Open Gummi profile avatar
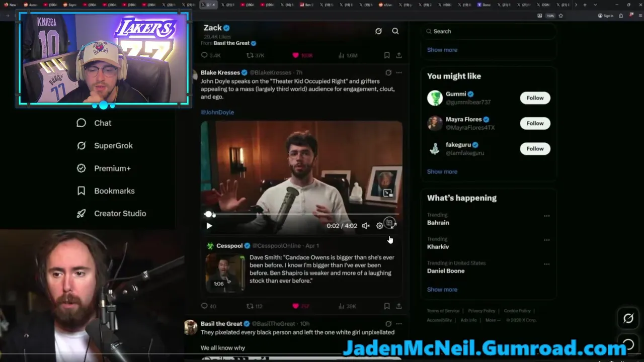Image resolution: width=644 pixels, height=362 pixels. tap(435, 98)
